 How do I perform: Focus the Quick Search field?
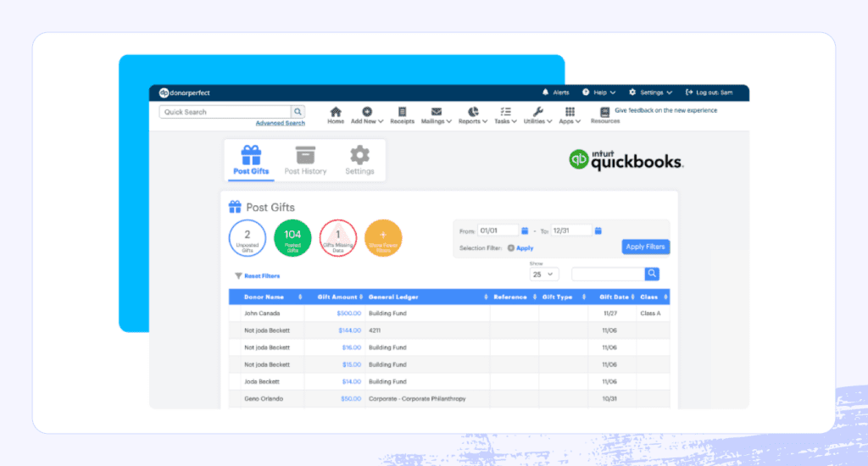(x=225, y=112)
